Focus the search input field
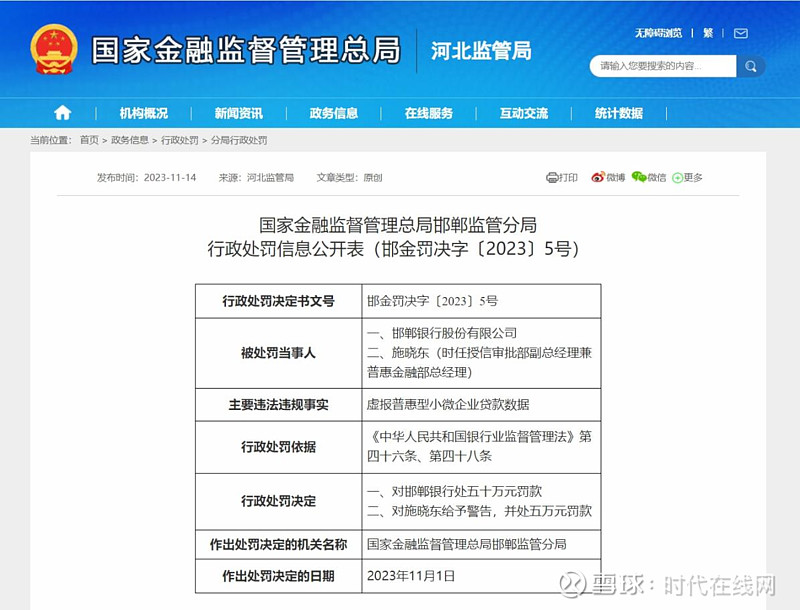This screenshot has width=800, height=610. coord(663,66)
